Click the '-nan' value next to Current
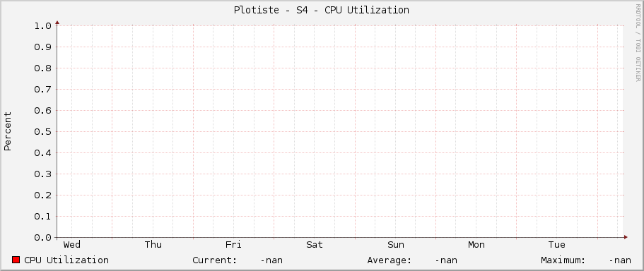This screenshot has width=644, height=271. 271,260
